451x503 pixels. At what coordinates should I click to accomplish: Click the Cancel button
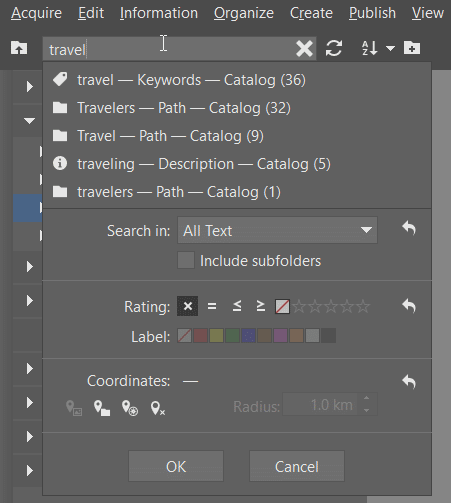point(297,466)
